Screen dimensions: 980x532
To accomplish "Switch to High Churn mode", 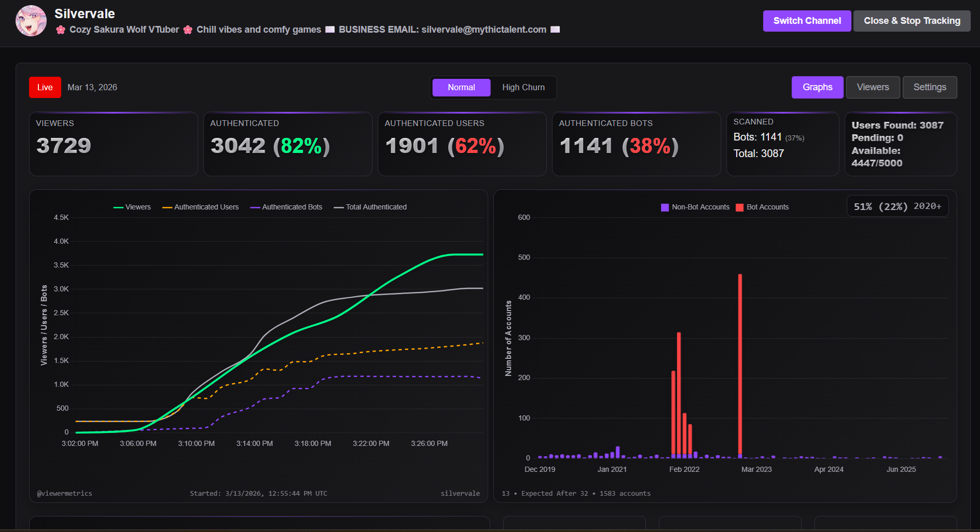I will pyautogui.click(x=523, y=88).
